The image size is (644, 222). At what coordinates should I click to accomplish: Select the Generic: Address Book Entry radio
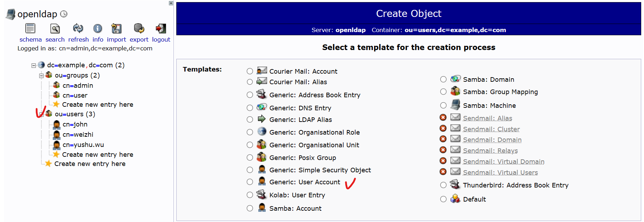click(250, 95)
